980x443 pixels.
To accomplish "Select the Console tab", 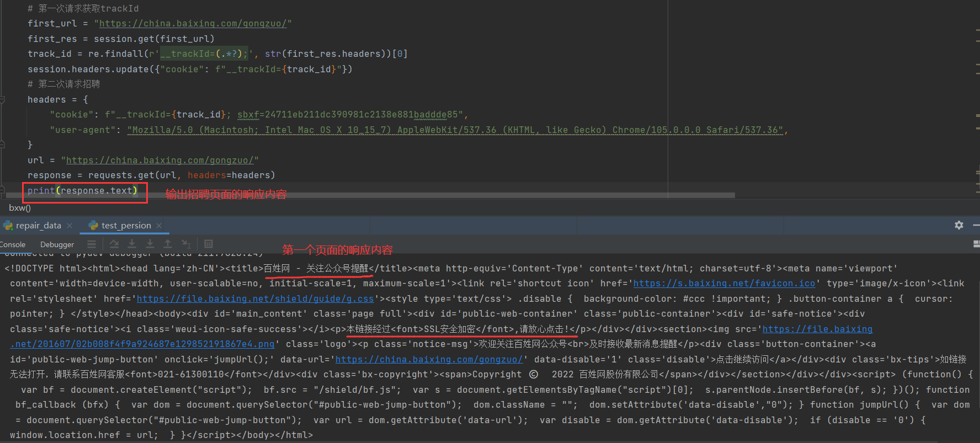I will coord(13,244).
